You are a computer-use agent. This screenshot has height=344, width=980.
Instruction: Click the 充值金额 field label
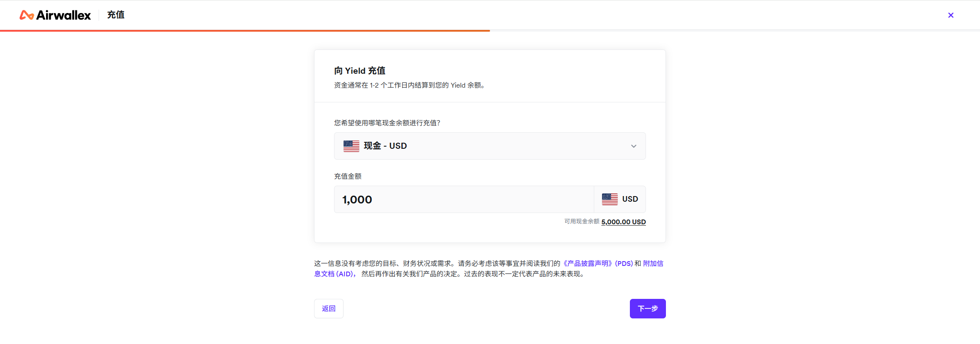click(348, 176)
